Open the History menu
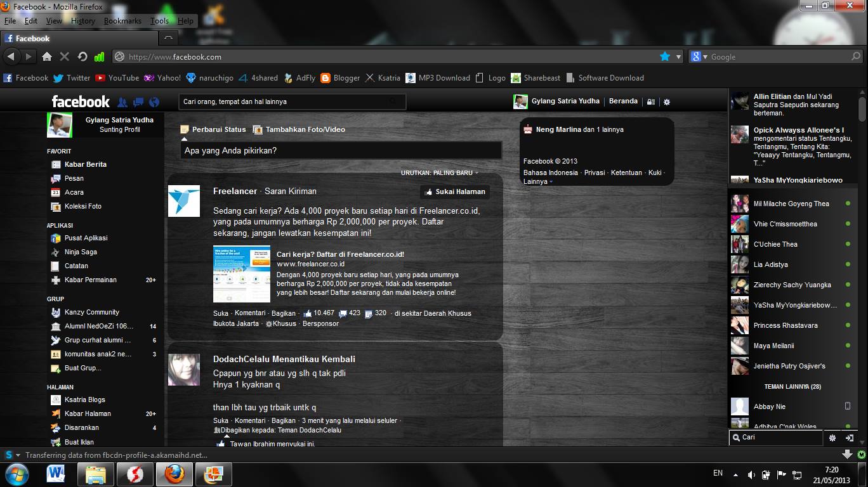 click(82, 21)
